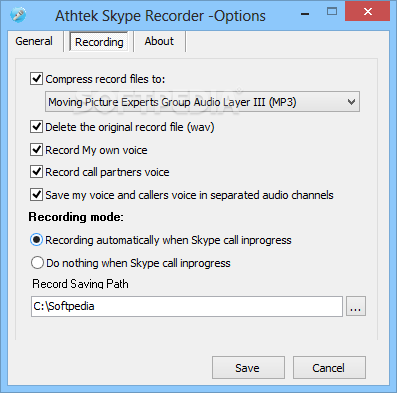The height and width of the screenshot is (393, 397).
Task: Toggle Record call partners voice checkbox
Action: (36, 172)
